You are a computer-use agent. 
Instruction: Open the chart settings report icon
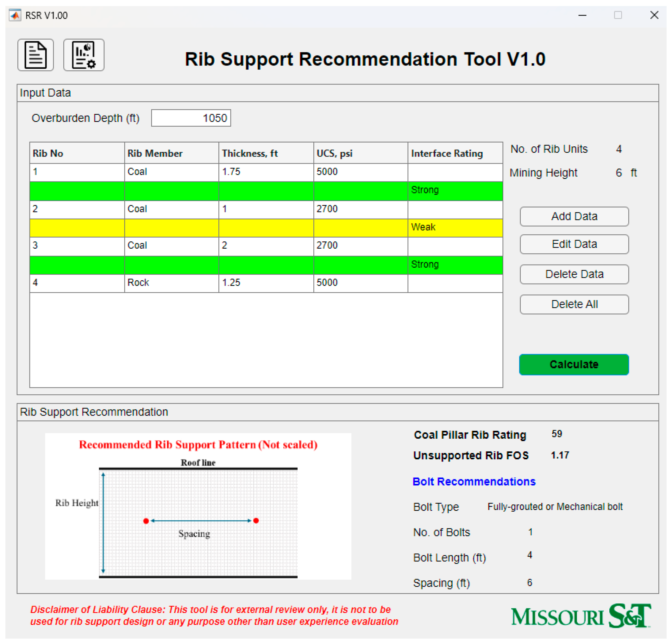84,55
